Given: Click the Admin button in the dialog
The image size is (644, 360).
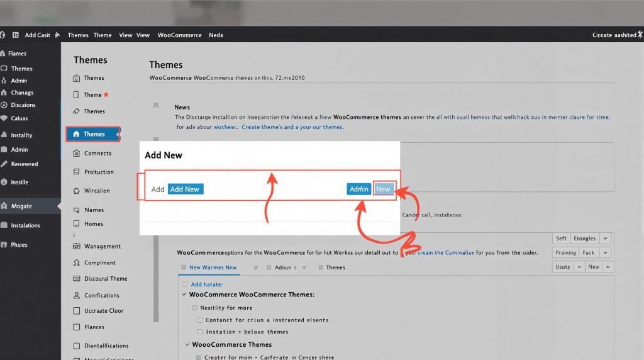Looking at the screenshot, I should (x=359, y=189).
